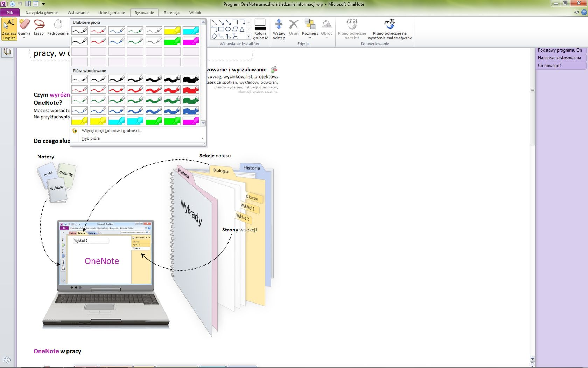The image size is (588, 368).
Task: Select the parallelogram shape
Action: pos(235,29)
